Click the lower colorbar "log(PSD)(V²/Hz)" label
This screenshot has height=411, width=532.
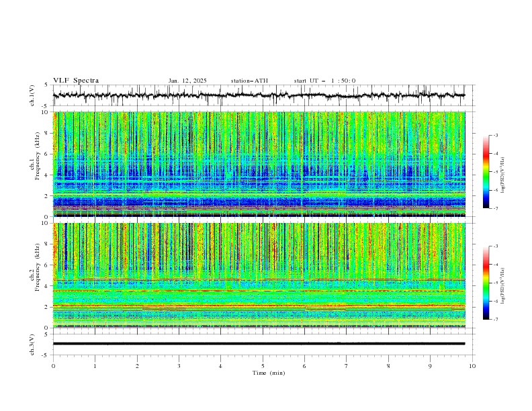502,286
